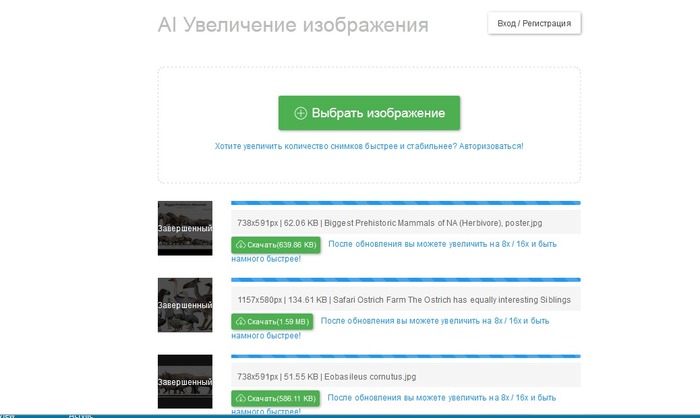The width and height of the screenshot is (700, 418).
Task: Click the Safari Ostrich Farm thumbnail
Action: click(x=185, y=305)
